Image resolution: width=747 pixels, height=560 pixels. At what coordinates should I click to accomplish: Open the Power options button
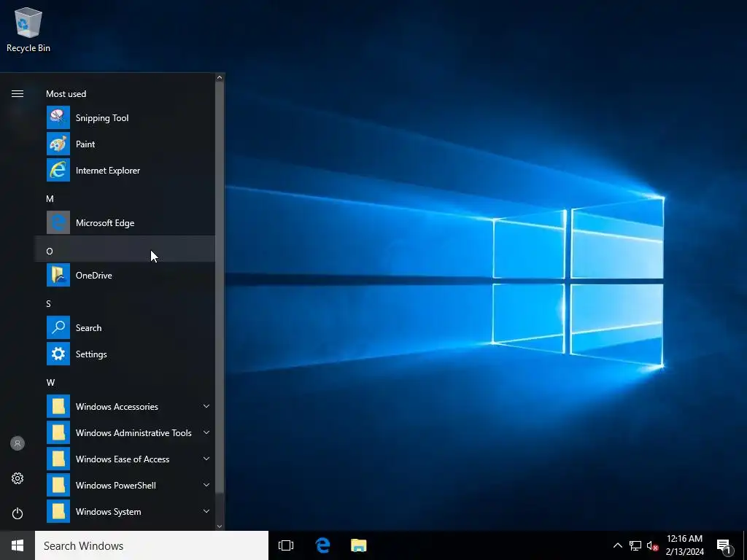tap(18, 513)
